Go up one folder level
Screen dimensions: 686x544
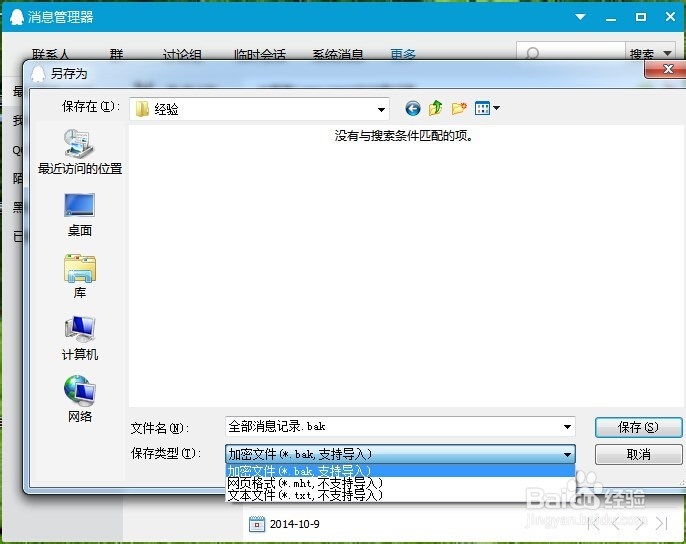pyautogui.click(x=436, y=108)
